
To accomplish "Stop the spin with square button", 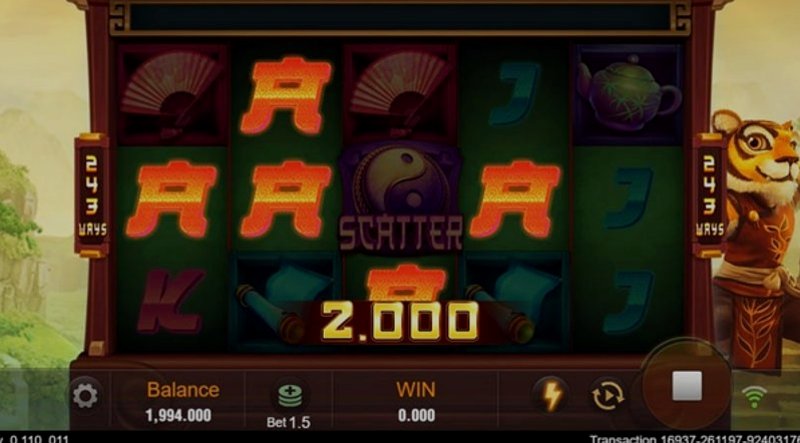I will [686, 386].
